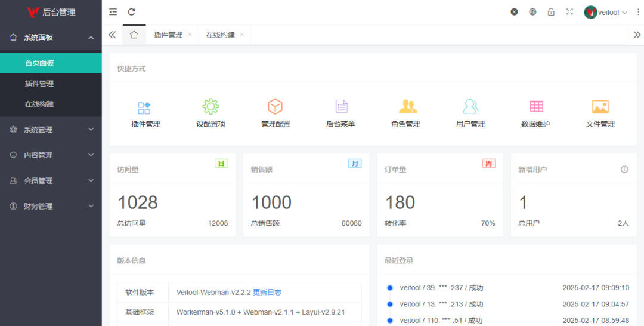Open the home tab icon

[134, 35]
